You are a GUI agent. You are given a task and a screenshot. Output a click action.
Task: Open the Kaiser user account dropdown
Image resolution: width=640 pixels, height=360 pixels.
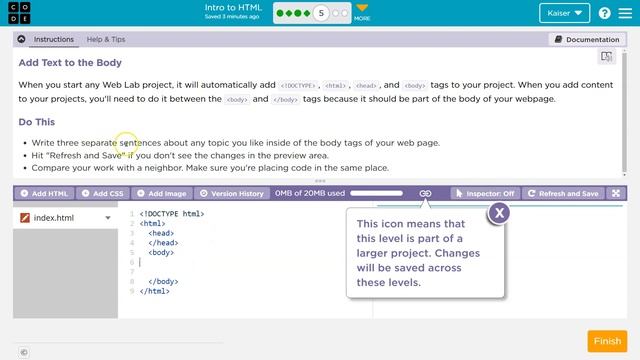[x=564, y=13]
